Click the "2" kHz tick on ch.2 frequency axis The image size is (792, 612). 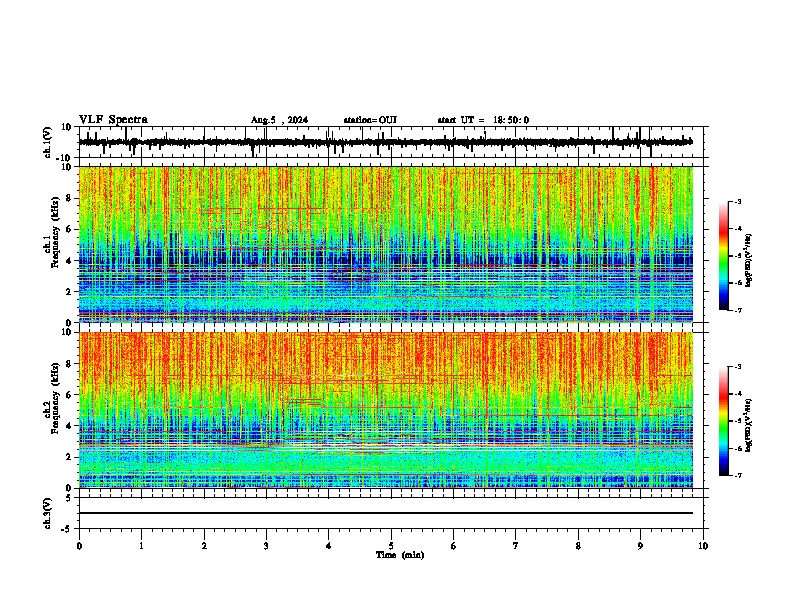coord(70,457)
